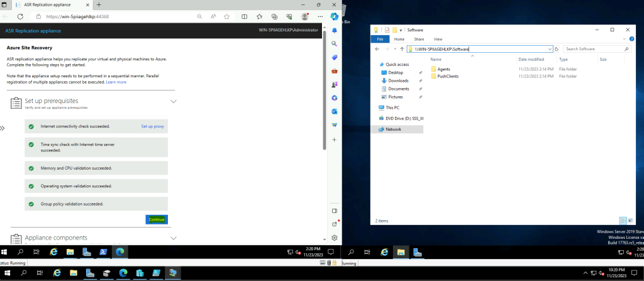Open File menu in Software explorer window

(x=380, y=39)
